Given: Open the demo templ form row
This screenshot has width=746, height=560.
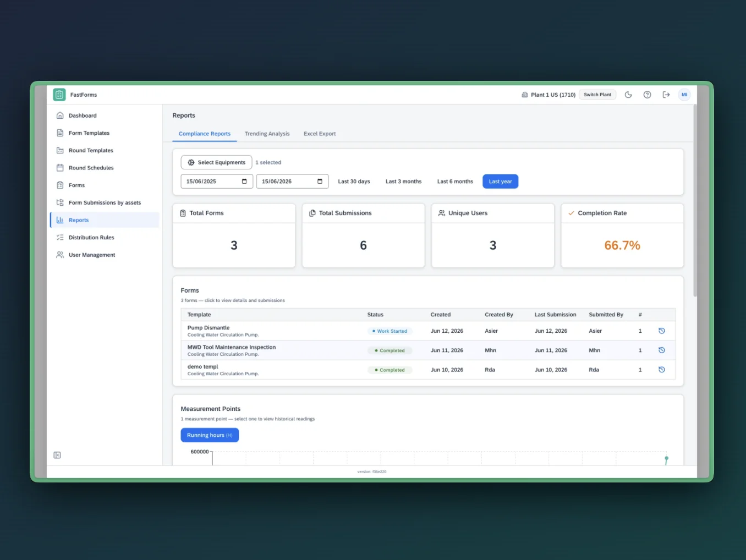Looking at the screenshot, I should 428,370.
